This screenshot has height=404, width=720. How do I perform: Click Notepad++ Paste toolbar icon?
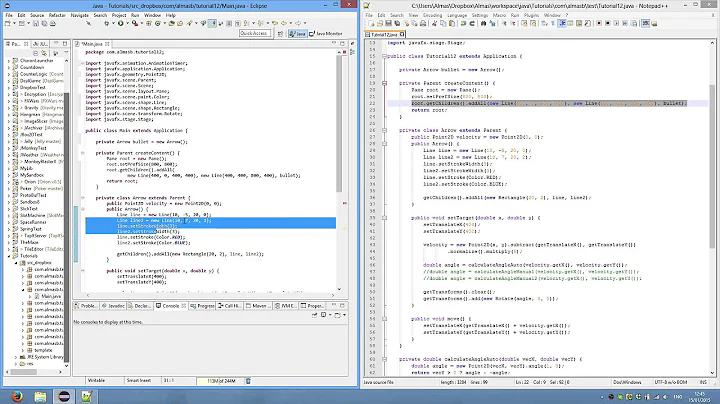[452, 23]
